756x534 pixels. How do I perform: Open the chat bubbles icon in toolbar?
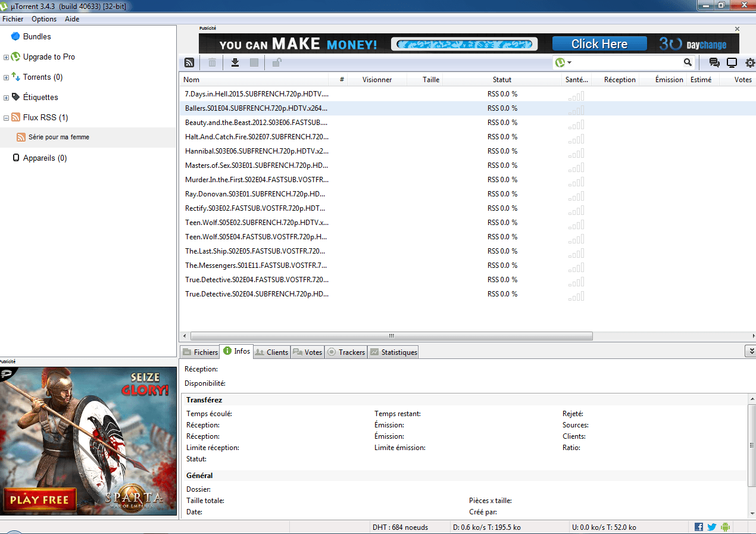(x=714, y=63)
